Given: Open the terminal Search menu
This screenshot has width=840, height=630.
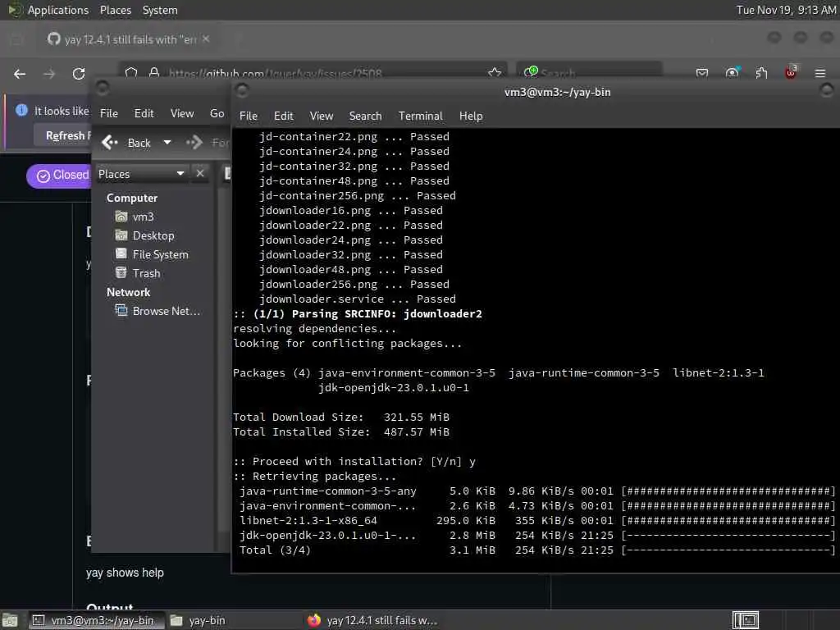Looking at the screenshot, I should tap(365, 116).
